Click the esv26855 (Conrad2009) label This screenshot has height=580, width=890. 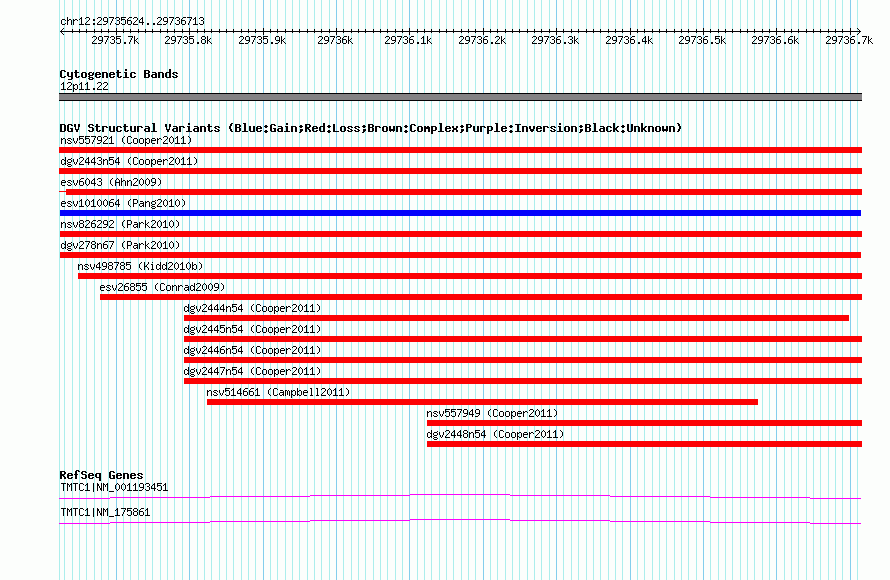tap(162, 287)
